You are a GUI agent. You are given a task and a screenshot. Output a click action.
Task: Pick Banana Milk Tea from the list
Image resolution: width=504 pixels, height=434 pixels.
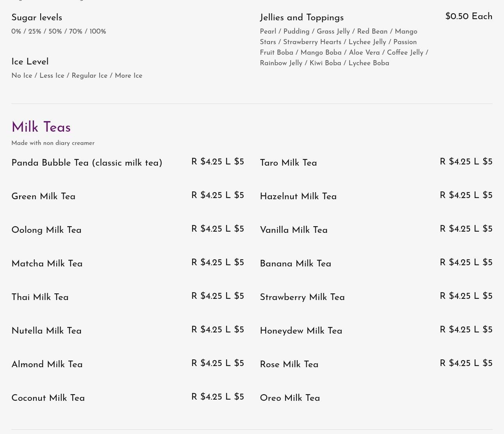(x=295, y=264)
